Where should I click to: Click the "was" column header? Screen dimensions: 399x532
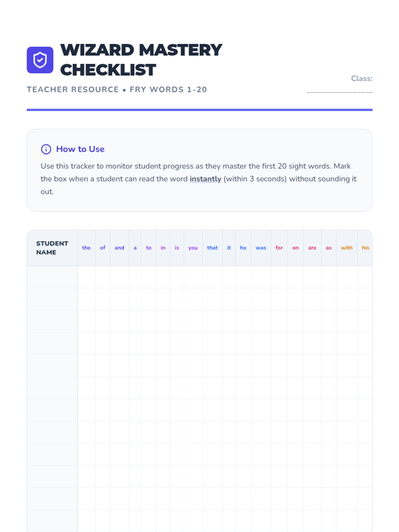[x=261, y=248]
